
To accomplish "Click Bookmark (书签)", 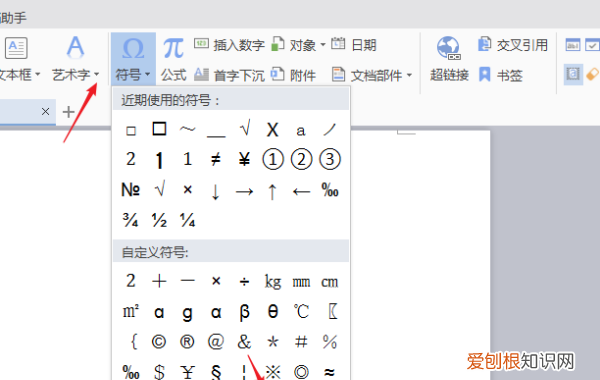I will [x=501, y=75].
